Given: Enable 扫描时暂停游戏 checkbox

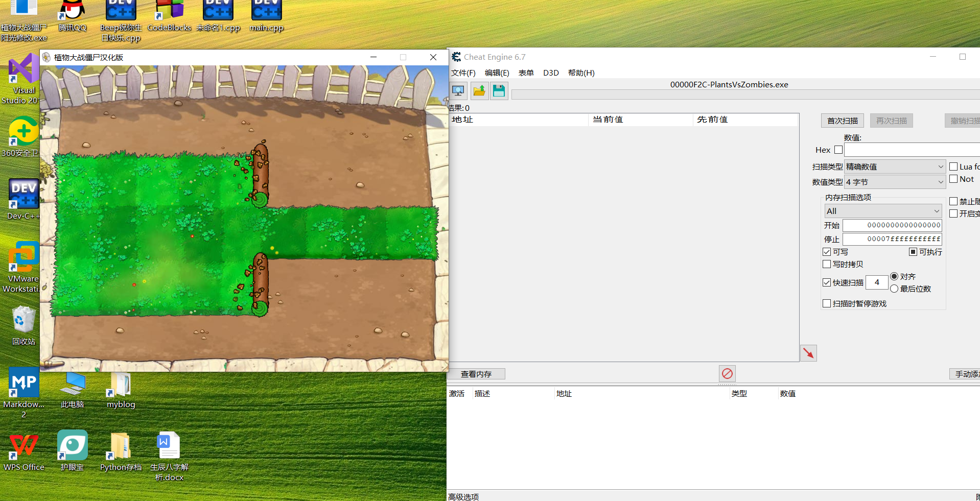Looking at the screenshot, I should pos(827,303).
